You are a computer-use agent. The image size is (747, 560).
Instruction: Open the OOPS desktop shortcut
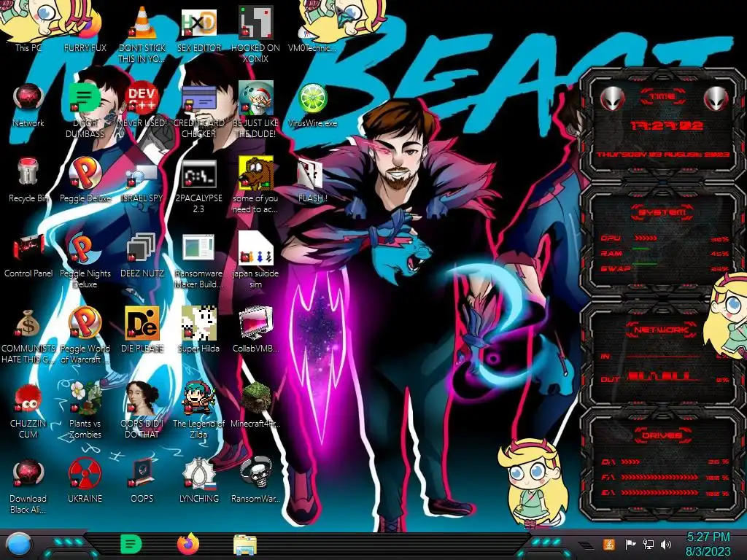(x=142, y=481)
